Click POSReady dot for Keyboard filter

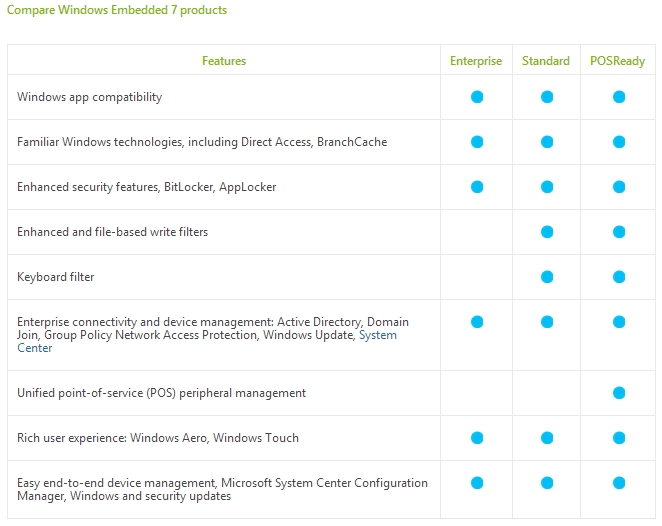pos(619,277)
